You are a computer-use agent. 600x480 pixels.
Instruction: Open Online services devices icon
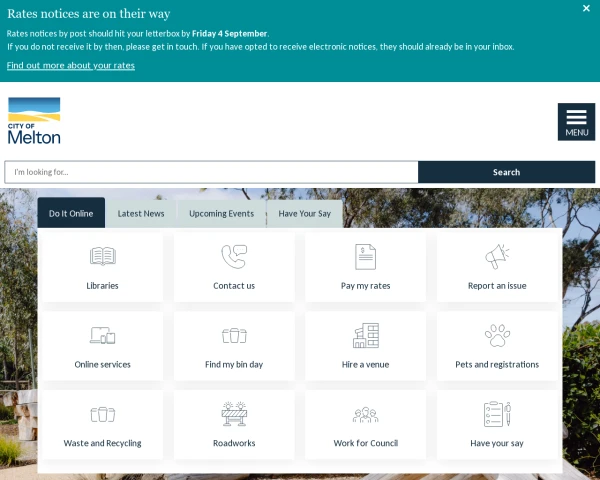[x=103, y=335]
